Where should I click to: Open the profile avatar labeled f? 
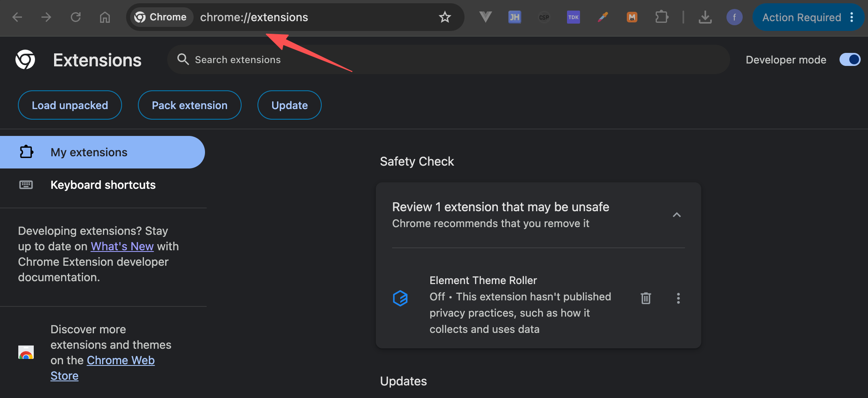point(734,17)
